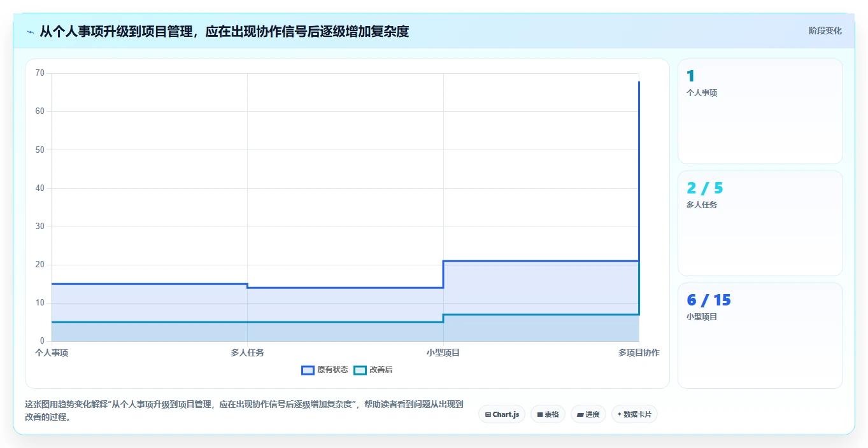Click the 多项目协作 x-axis label
This screenshot has width=868, height=448.
pos(639,353)
